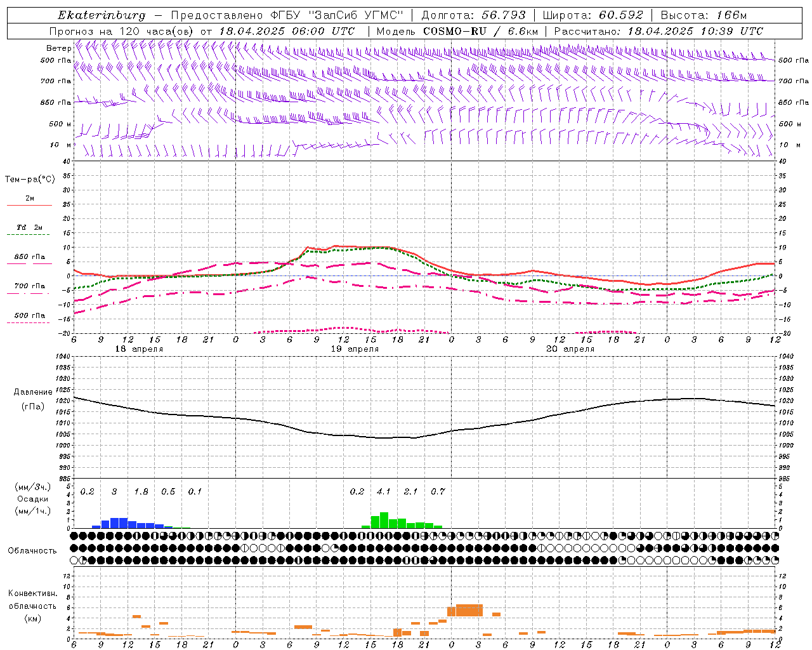Click the 'Рассчитано: 18.04.2025 10:39 UTC' timestamp
The height and width of the screenshot is (650, 812).
[x=658, y=31]
